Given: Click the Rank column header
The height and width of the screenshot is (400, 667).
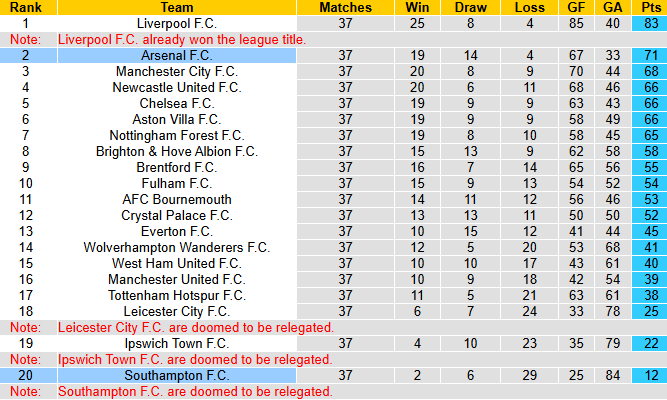Looking at the screenshot, I should click(x=26, y=7).
